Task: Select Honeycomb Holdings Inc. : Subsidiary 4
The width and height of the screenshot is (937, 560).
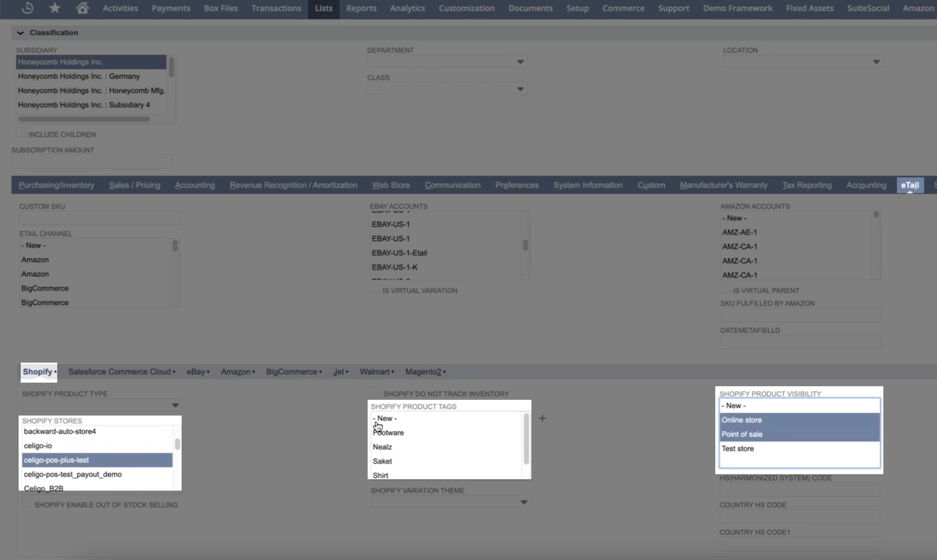Action: [x=91, y=105]
